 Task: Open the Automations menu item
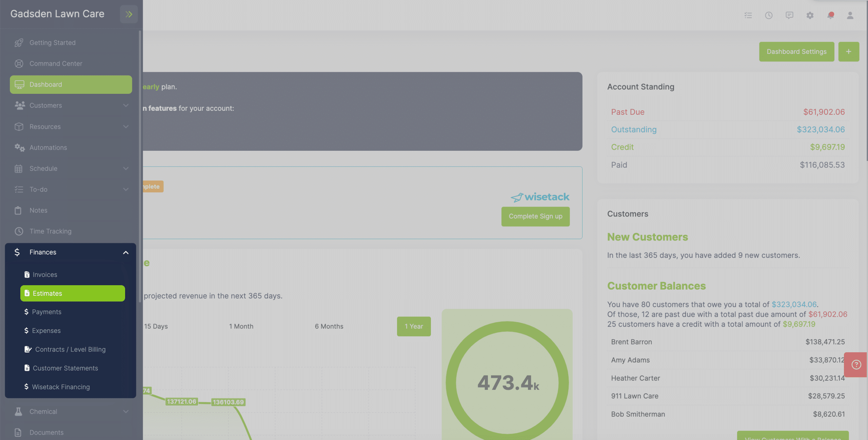[x=71, y=148]
